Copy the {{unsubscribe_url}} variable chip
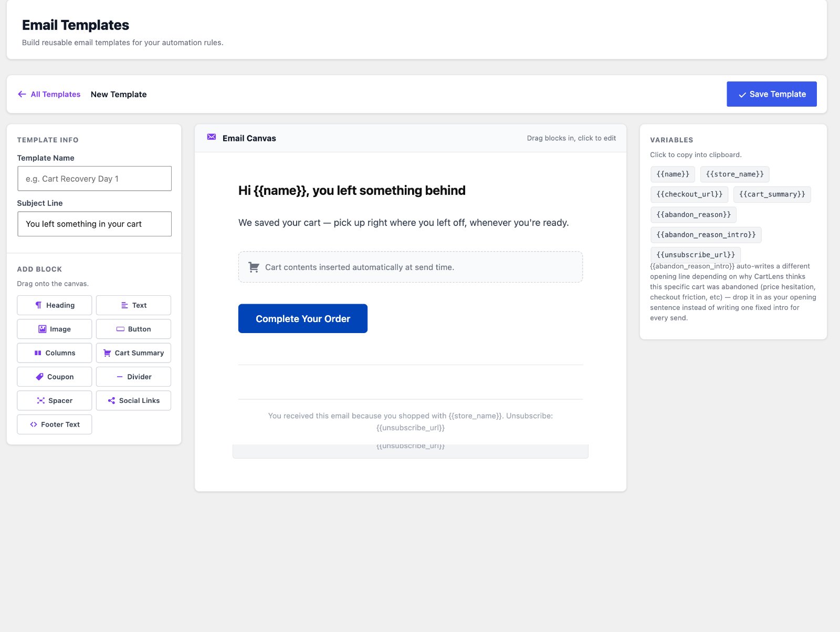Image resolution: width=840 pixels, height=632 pixels. tap(696, 255)
